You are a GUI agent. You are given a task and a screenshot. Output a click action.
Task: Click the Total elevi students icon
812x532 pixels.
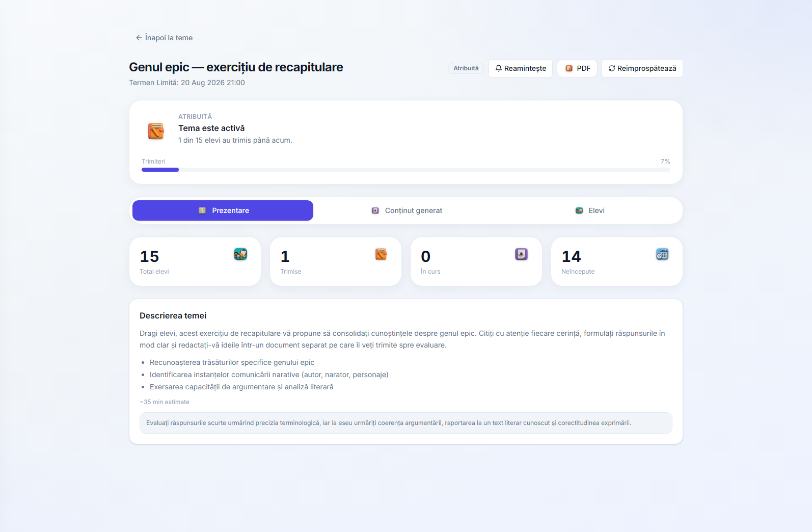coord(240,254)
